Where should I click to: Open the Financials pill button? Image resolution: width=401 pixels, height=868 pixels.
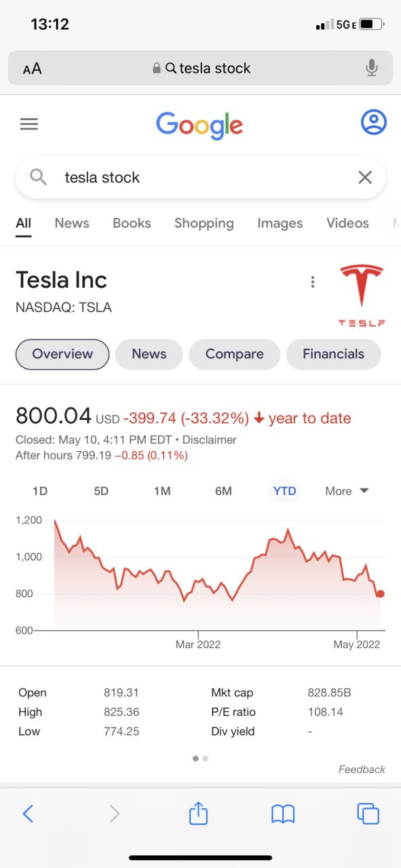pos(333,354)
